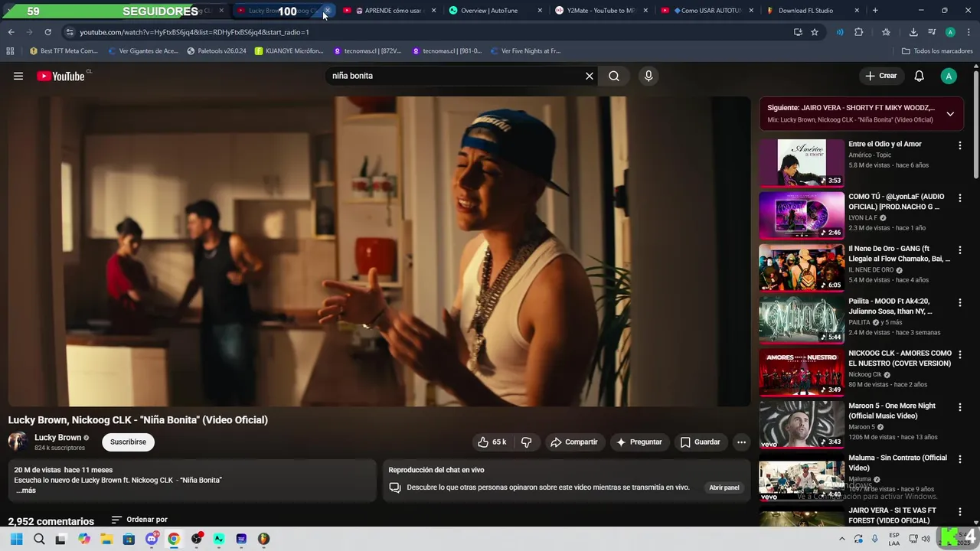The height and width of the screenshot is (551, 980).
Task: Open the Chrome extensions puzzle icon
Action: click(858, 32)
